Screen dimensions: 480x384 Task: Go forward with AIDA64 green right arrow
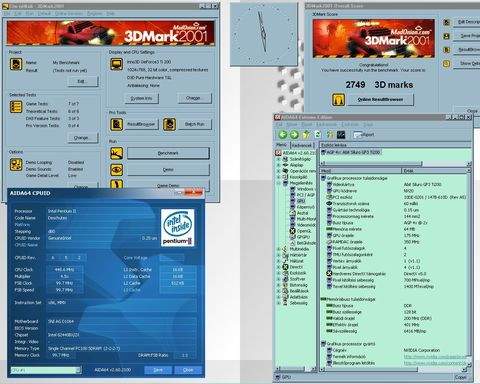[x=294, y=135]
